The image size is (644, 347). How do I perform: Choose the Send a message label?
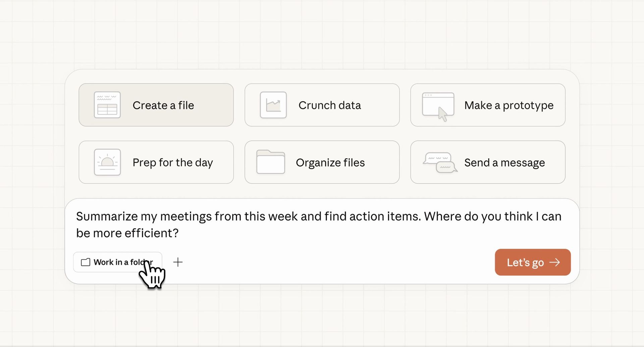coord(504,163)
